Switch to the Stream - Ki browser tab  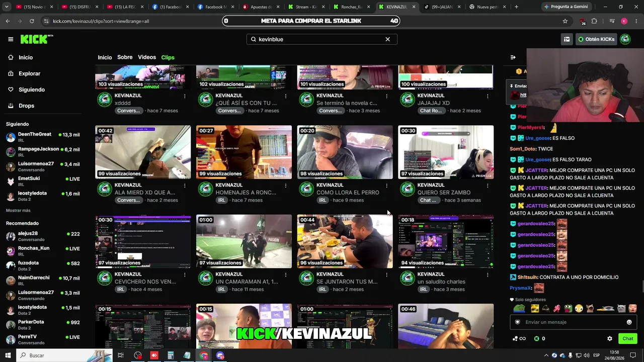coord(306,7)
